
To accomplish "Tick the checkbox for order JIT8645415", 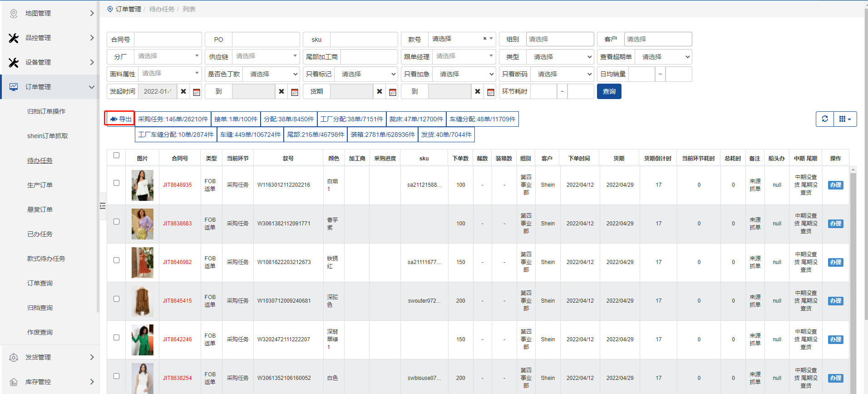I will [x=116, y=299].
